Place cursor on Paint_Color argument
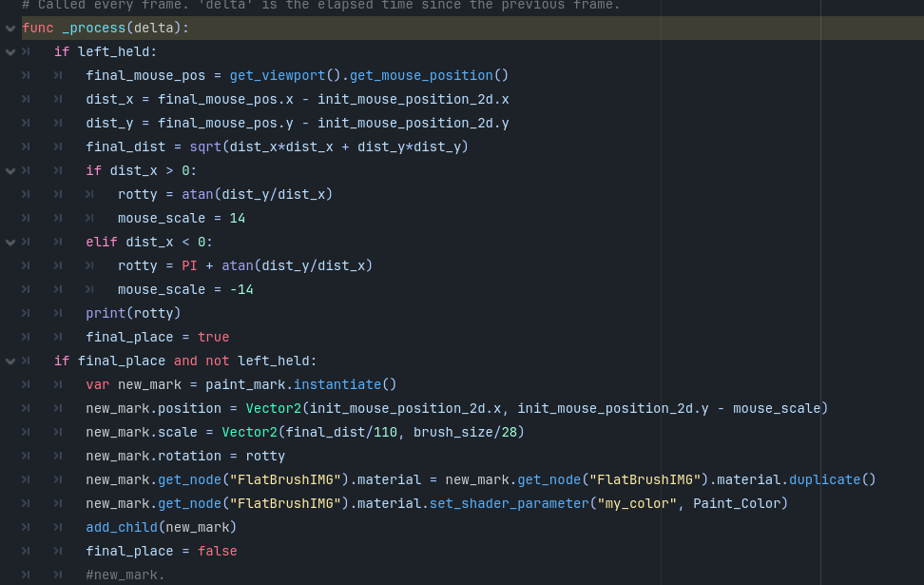 point(737,503)
